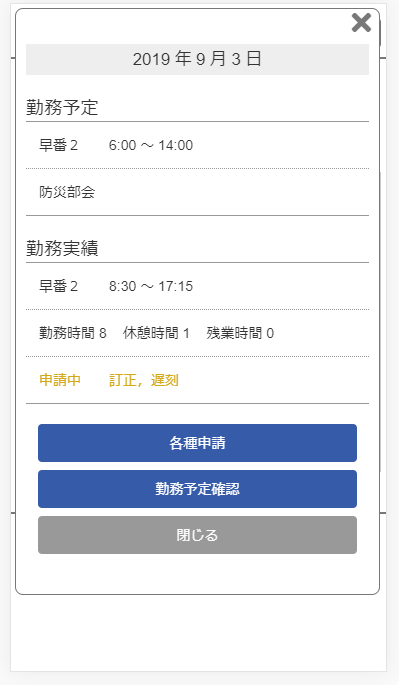399x685 pixels.
Task: Select the 休憩時間 1 value
Action: (156, 333)
